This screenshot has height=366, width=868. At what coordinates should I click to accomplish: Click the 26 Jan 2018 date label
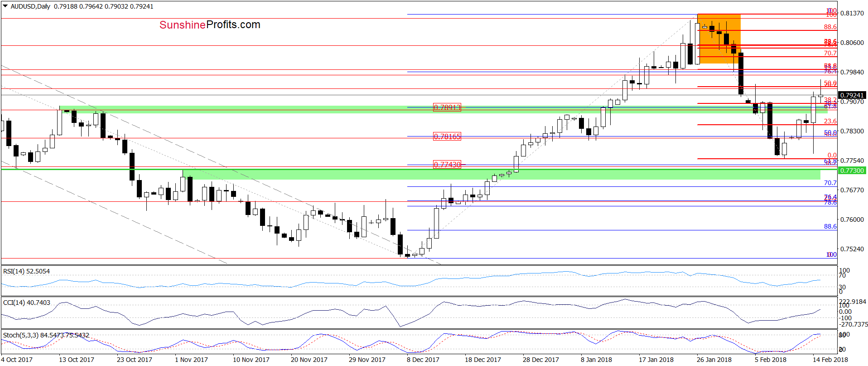(714, 360)
